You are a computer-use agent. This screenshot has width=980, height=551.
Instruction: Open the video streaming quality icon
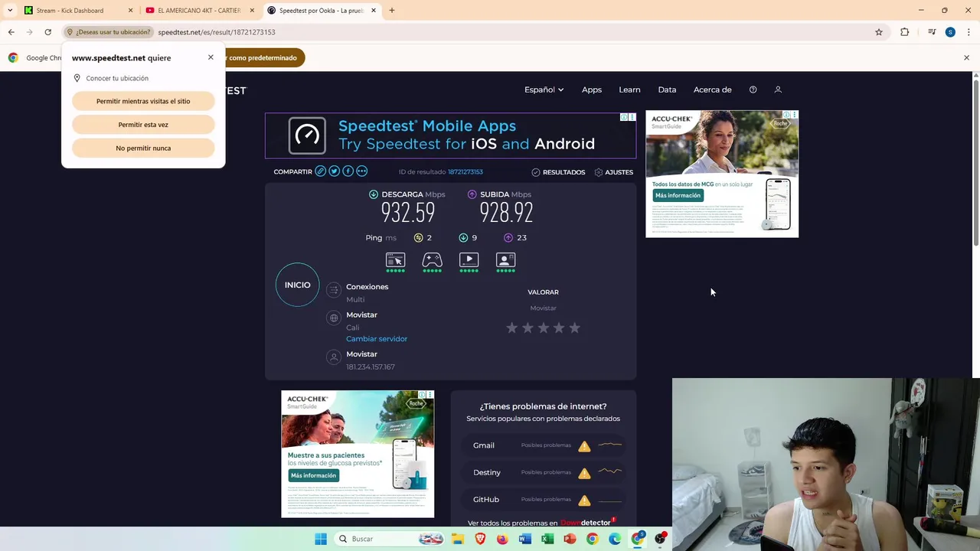(x=469, y=262)
